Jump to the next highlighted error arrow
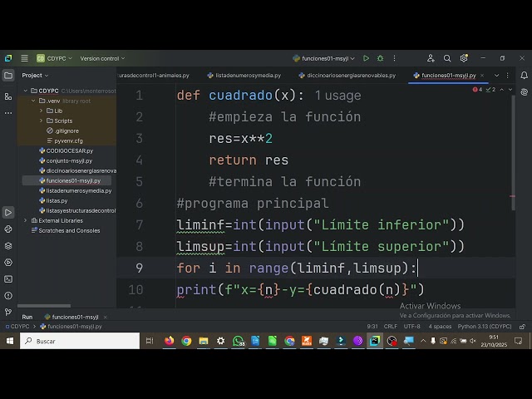The image size is (532, 399). tap(510, 90)
